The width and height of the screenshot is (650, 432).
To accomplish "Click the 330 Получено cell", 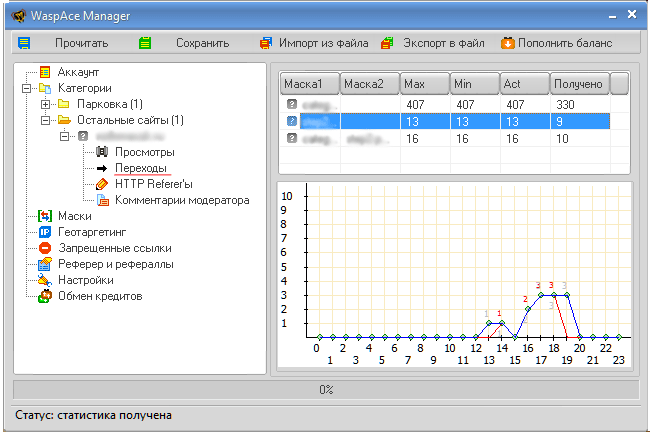I will pyautogui.click(x=580, y=104).
